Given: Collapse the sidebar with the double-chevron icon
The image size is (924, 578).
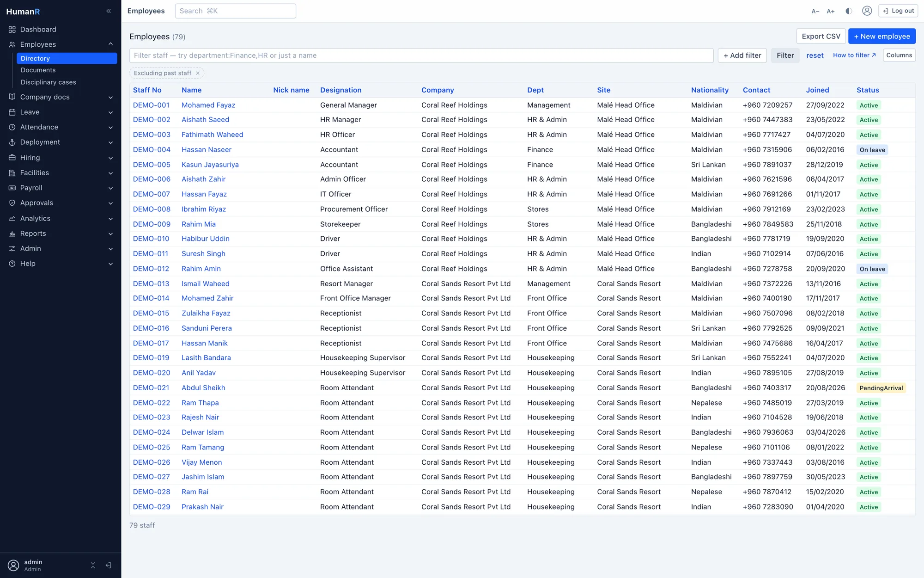Looking at the screenshot, I should (x=109, y=11).
